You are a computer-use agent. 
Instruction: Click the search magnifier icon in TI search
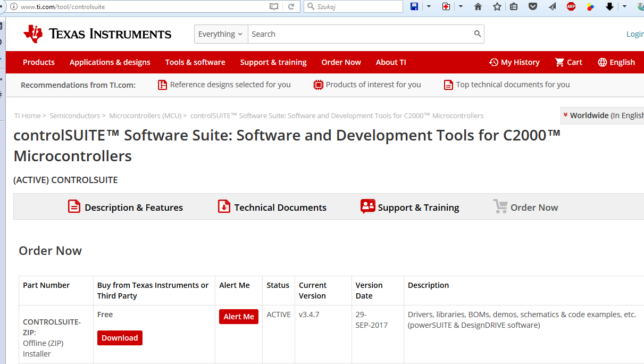(478, 34)
